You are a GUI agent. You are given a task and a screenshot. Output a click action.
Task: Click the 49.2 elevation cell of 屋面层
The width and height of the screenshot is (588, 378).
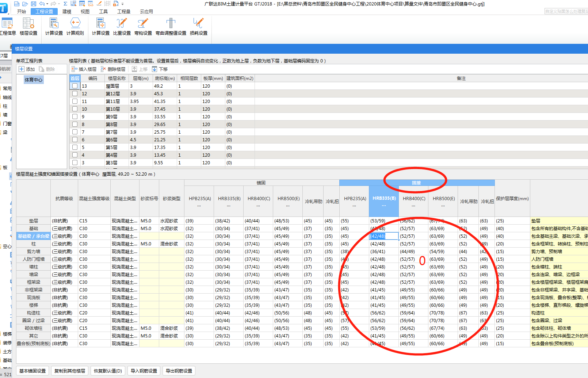point(164,86)
